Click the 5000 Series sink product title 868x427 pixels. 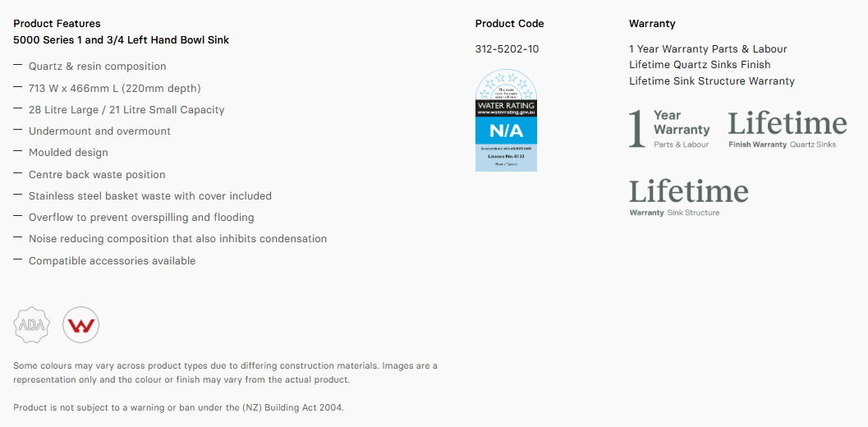click(121, 40)
